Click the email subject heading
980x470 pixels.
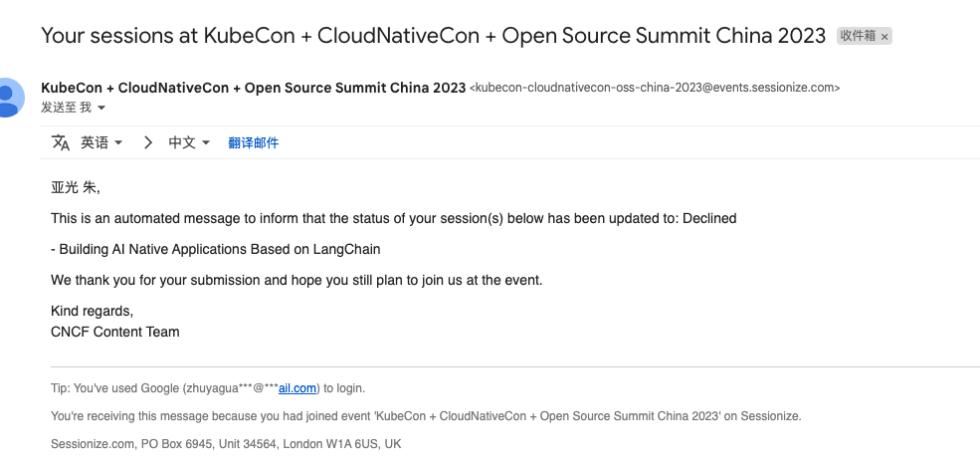(x=433, y=36)
